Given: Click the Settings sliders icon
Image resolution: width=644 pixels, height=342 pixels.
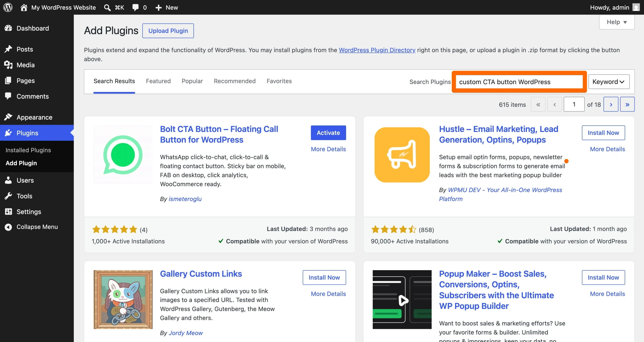Looking at the screenshot, I should point(8,212).
